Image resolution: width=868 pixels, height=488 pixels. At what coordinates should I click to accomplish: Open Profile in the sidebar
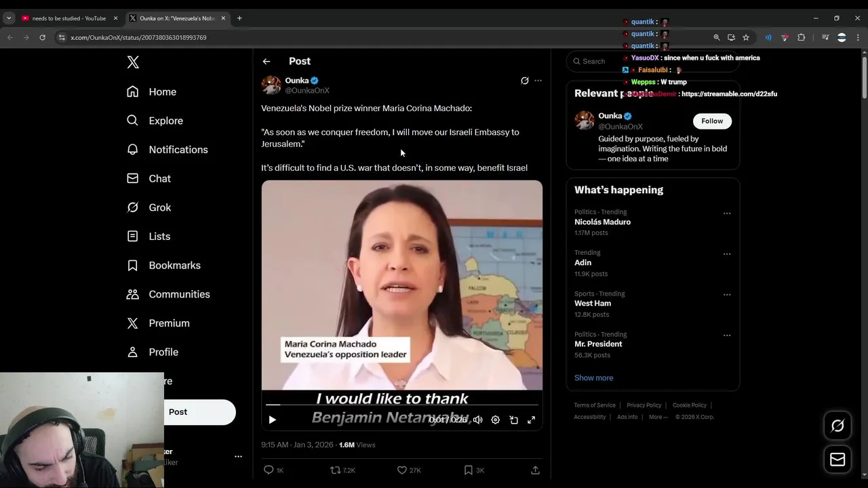coord(153,352)
